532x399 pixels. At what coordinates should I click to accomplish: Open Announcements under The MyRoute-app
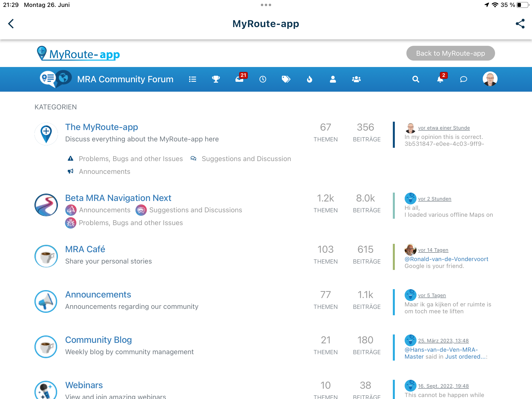pyautogui.click(x=104, y=172)
